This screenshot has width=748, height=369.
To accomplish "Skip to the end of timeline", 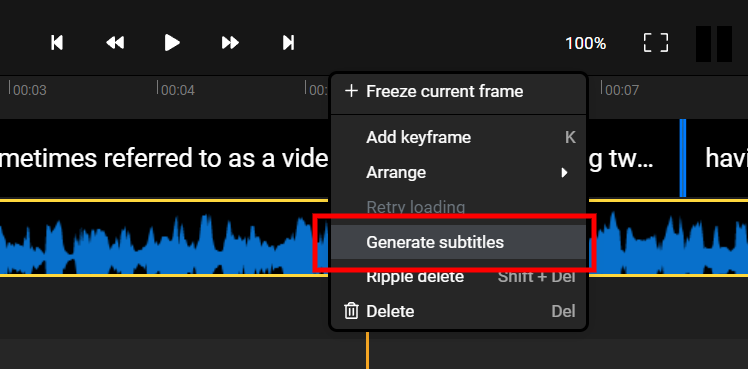I will (x=288, y=42).
